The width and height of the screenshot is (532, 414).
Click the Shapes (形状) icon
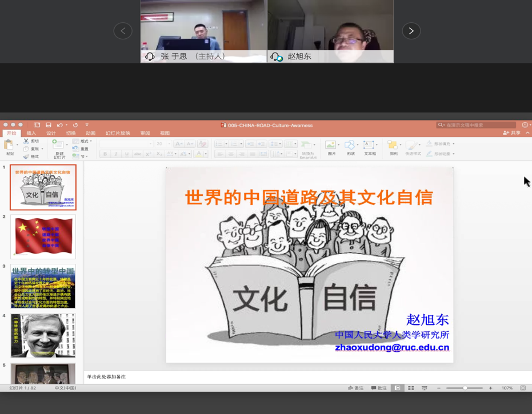pos(350,146)
